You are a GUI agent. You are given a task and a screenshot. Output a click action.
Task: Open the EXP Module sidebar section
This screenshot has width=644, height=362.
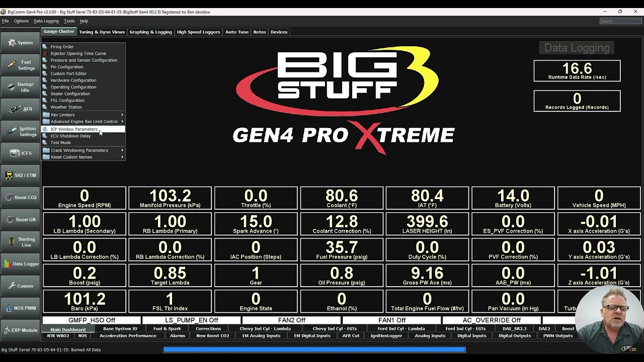tap(20, 330)
